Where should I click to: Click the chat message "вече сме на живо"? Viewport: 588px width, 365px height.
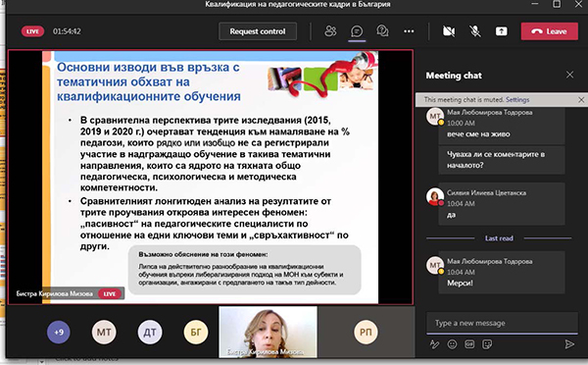click(x=478, y=134)
